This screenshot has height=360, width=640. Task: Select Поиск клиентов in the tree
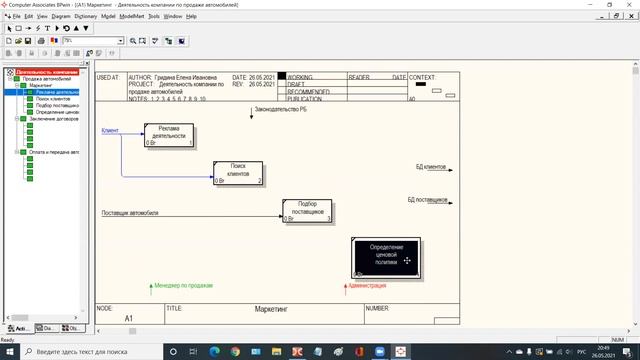(x=53, y=99)
